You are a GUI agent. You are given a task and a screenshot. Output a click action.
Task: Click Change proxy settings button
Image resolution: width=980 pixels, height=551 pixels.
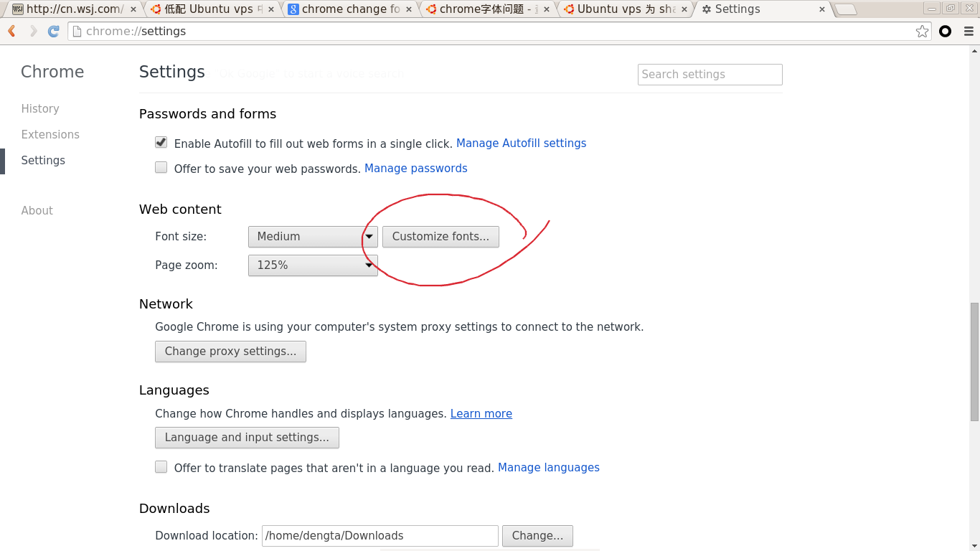coord(230,351)
